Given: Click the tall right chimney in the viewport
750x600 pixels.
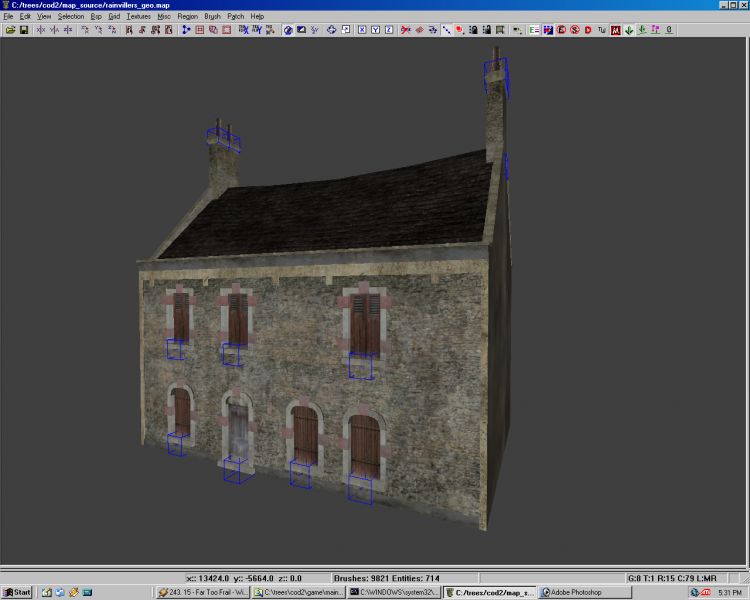Looking at the screenshot, I should (496, 105).
